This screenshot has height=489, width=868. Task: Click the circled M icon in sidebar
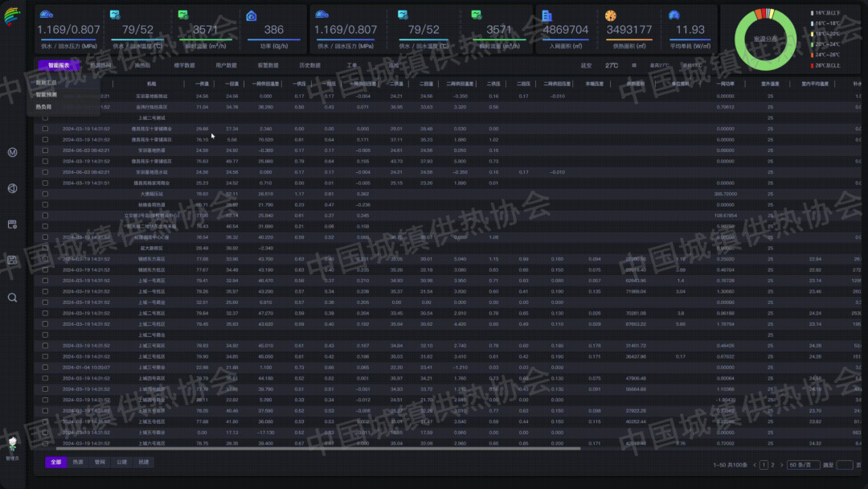pyautogui.click(x=13, y=152)
